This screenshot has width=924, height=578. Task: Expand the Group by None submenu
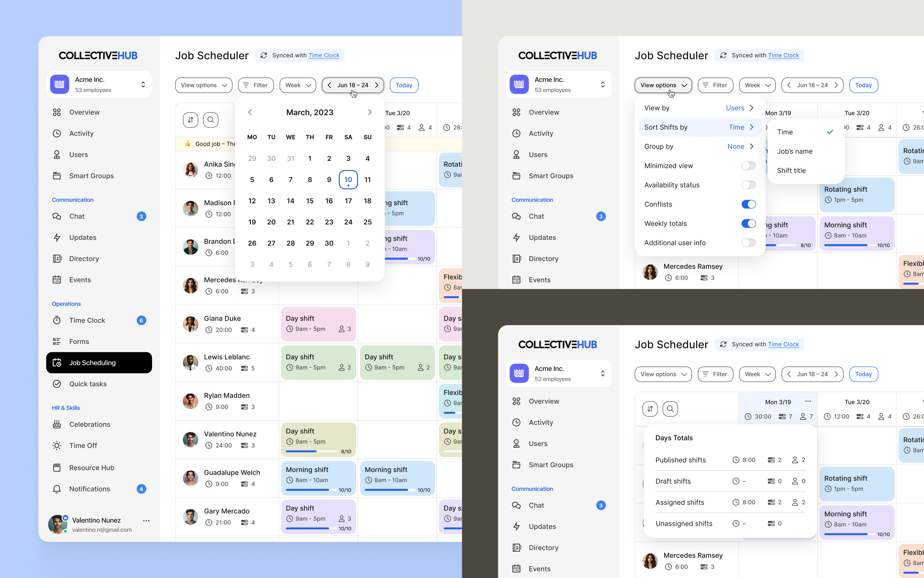[x=700, y=146]
